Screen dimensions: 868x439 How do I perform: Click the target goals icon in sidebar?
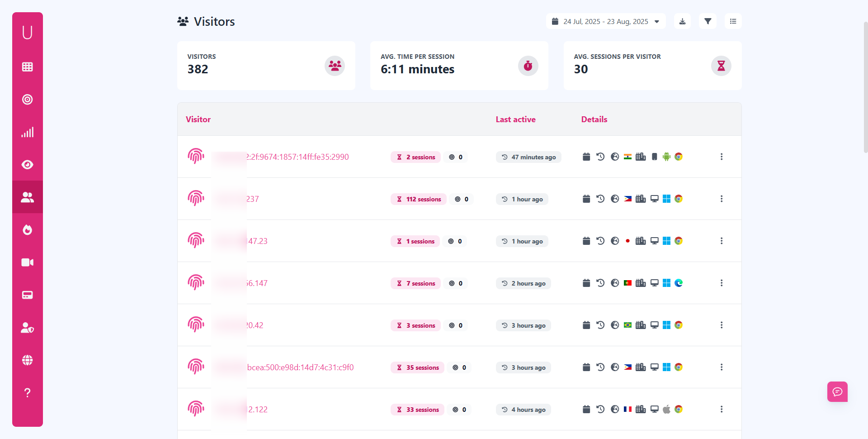point(27,99)
